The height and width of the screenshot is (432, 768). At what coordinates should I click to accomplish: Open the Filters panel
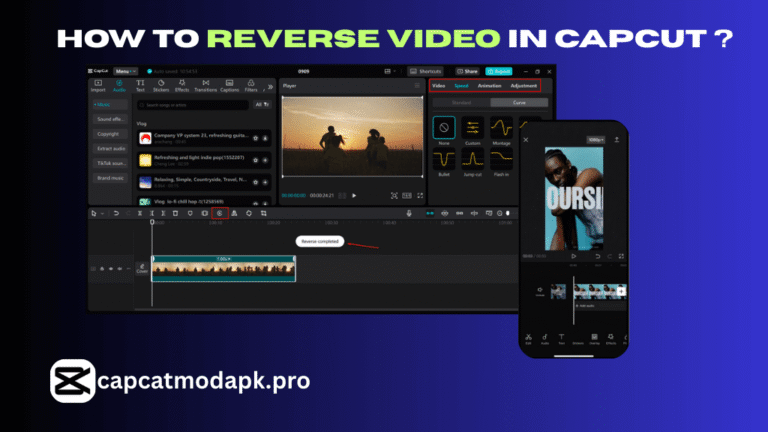click(251, 86)
